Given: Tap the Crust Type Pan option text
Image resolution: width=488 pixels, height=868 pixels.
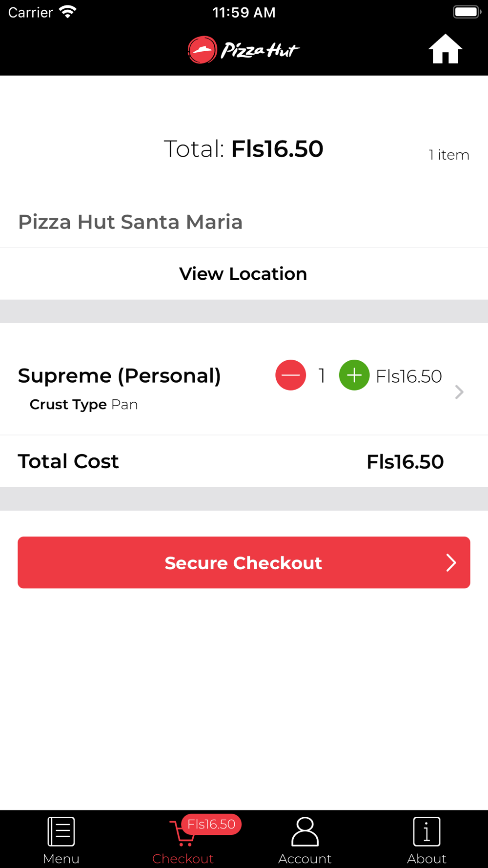Looking at the screenshot, I should click(x=84, y=405).
